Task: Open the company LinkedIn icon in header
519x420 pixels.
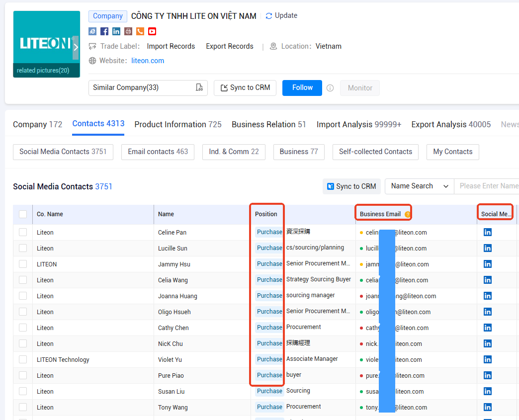Action: [x=116, y=31]
